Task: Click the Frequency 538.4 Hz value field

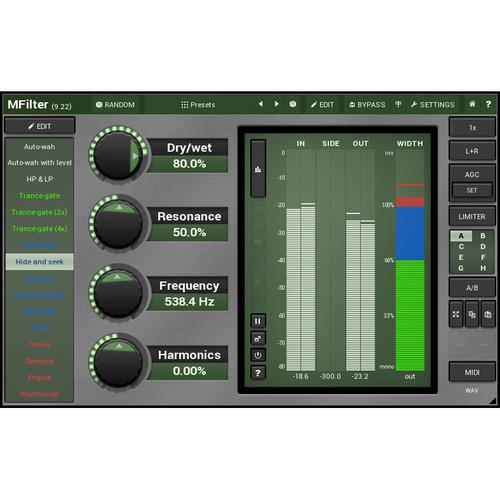Action: (189, 302)
